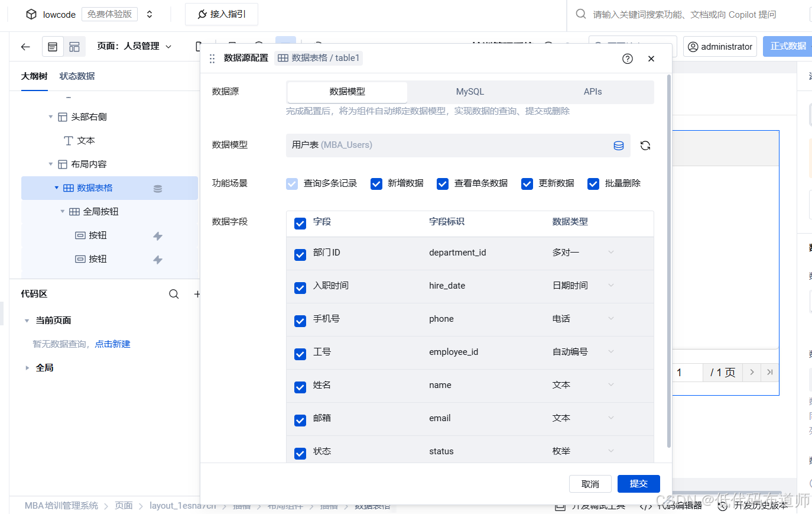Click the 提交 submit button
Screen dimensions: 812x514
tap(639, 484)
